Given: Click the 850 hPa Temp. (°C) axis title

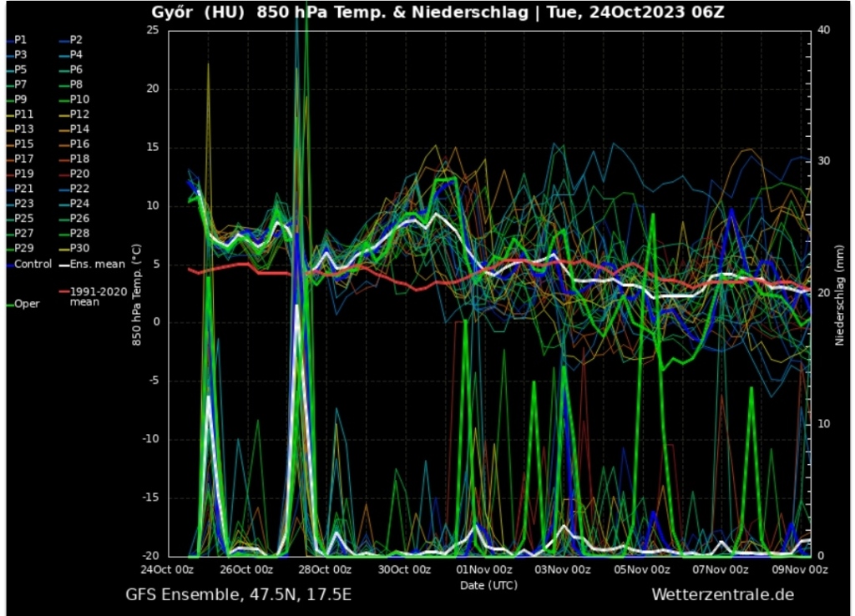Looking at the screenshot, I should pyautogui.click(x=135, y=293).
